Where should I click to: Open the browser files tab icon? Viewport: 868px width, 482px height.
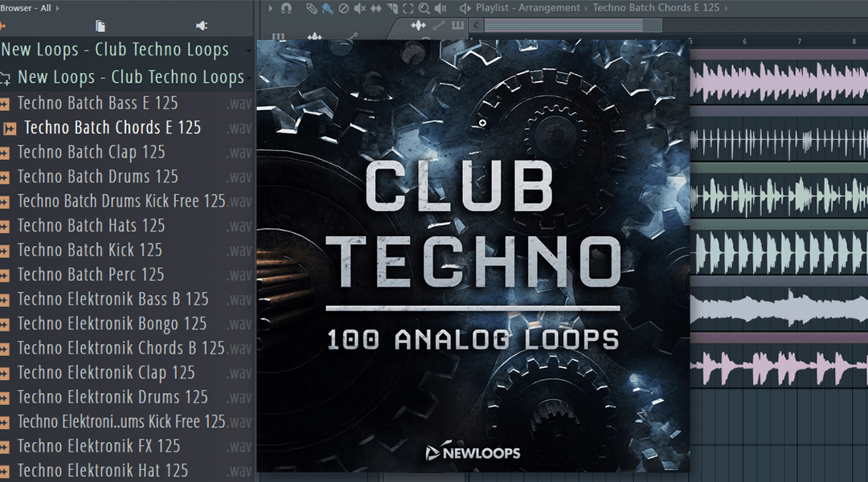pyautogui.click(x=100, y=26)
